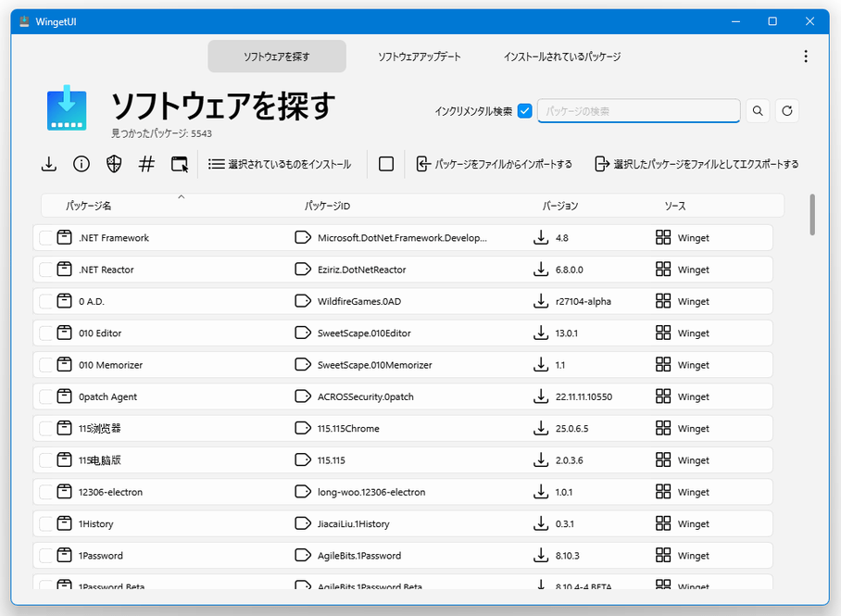841x616 pixels.
Task: Click AgileBits.1Password package ID text
Action: coord(359,556)
